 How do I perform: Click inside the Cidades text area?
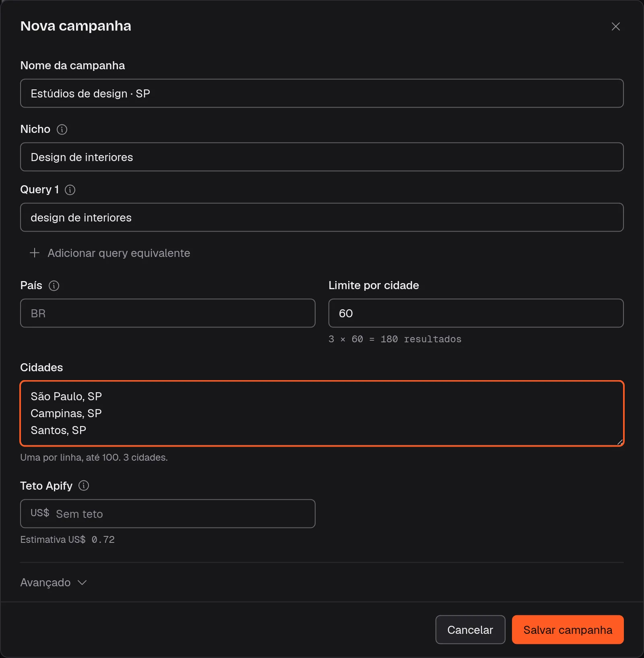[x=322, y=414]
